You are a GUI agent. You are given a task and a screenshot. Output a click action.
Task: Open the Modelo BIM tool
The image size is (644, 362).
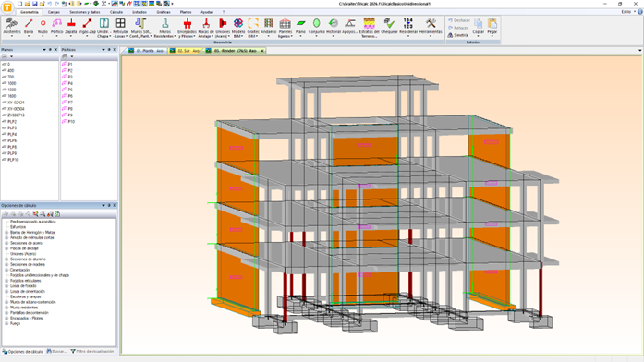coord(238,27)
